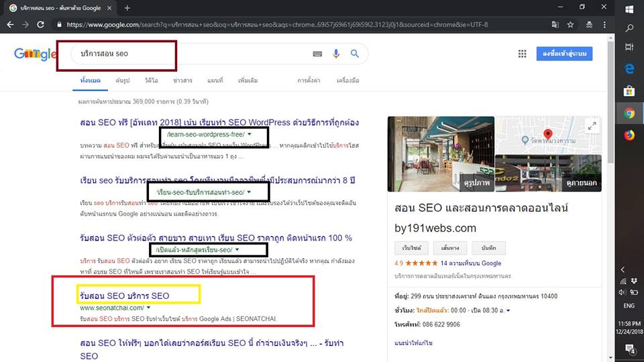This screenshot has height=362, width=644.
Task: Open the map thumbnail with red pin
Action: pyautogui.click(x=548, y=135)
